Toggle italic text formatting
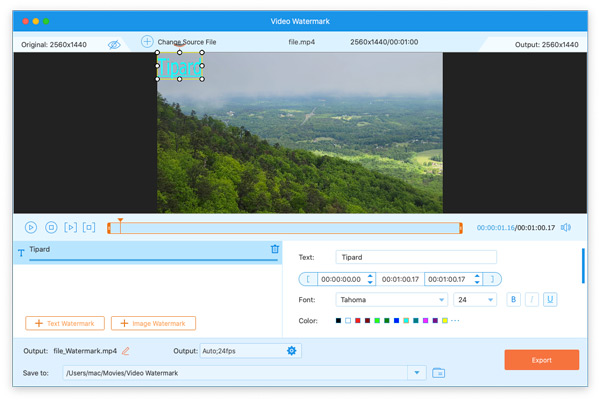600x401 pixels. tap(532, 299)
